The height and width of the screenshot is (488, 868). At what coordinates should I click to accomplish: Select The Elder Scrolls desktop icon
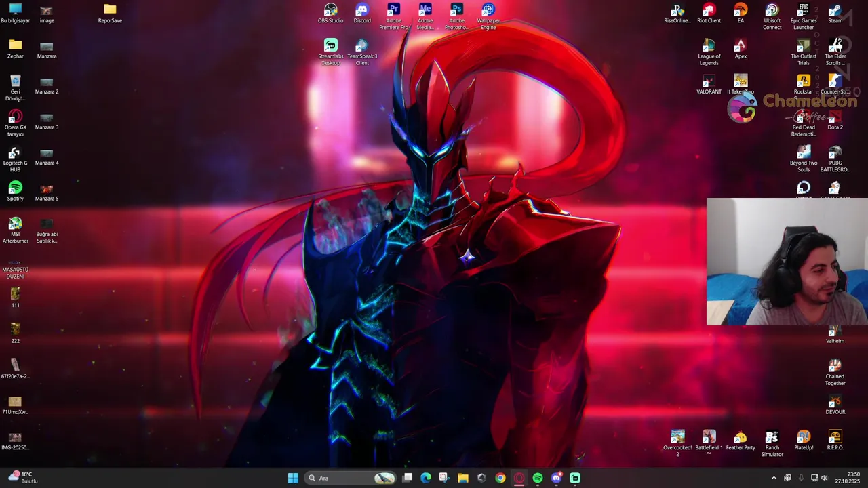tap(835, 52)
